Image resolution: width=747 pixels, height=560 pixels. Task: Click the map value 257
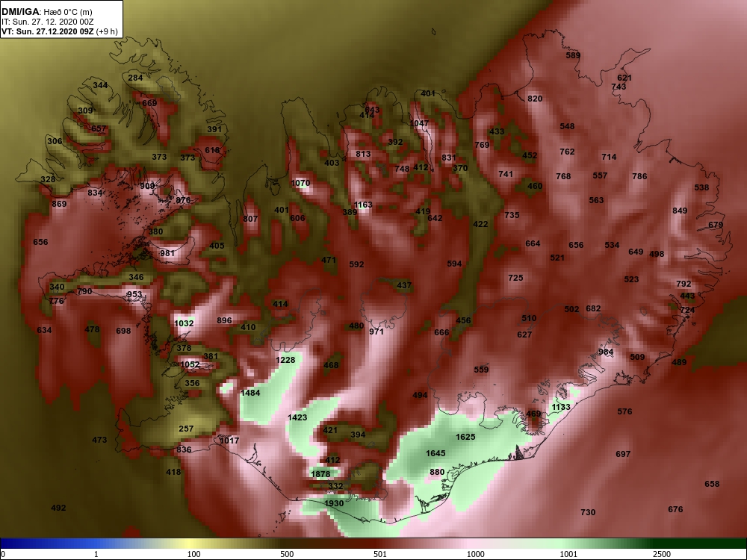pos(186,429)
